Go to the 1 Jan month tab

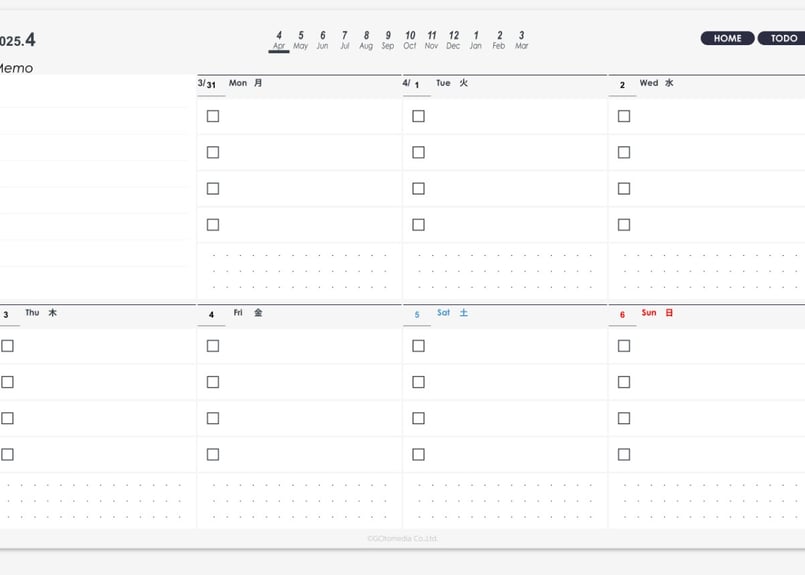click(476, 40)
